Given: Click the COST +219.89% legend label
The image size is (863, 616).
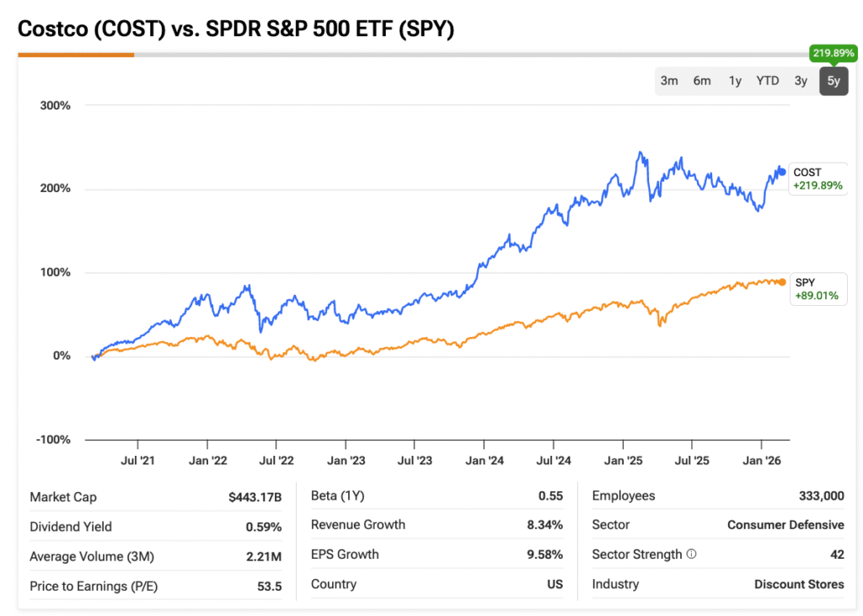Looking at the screenshot, I should (x=817, y=179).
